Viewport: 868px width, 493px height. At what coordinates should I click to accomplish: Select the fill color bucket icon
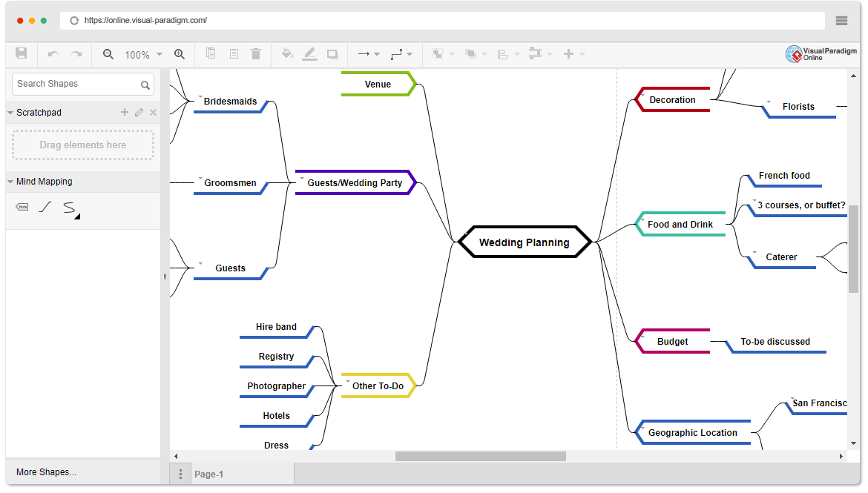[287, 53]
